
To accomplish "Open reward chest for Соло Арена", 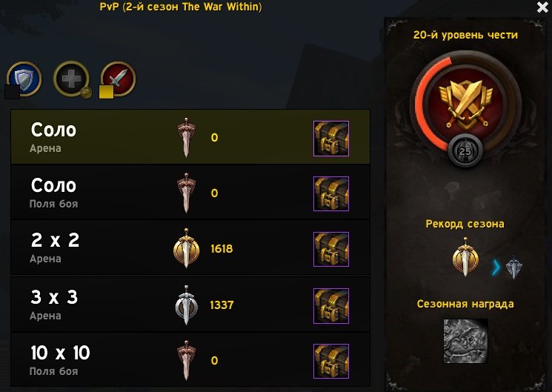I will [331, 139].
